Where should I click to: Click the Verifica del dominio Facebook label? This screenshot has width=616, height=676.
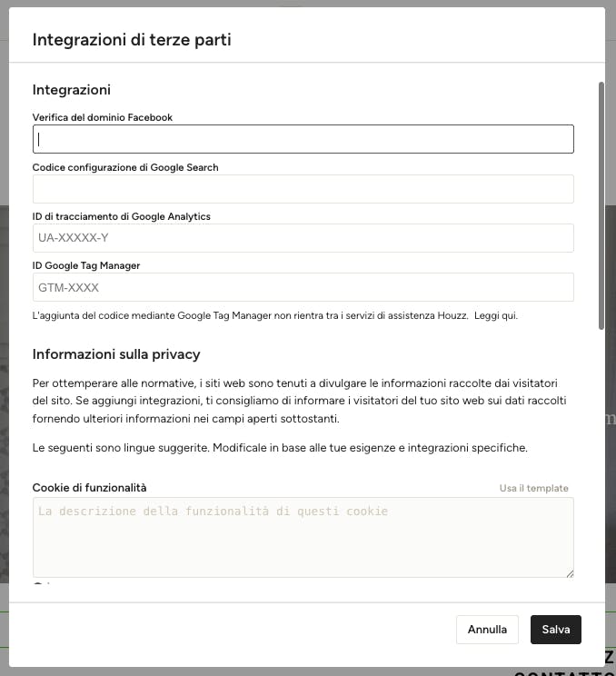[102, 117]
